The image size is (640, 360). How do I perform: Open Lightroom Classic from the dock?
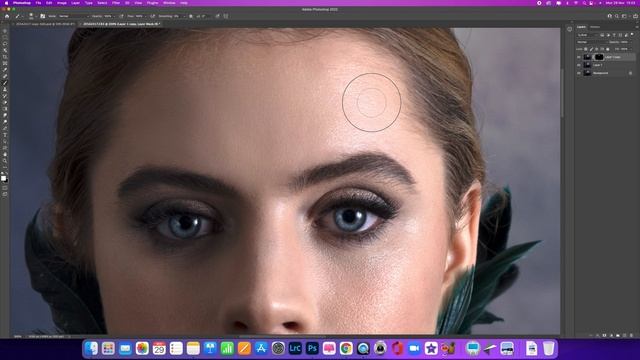295,348
